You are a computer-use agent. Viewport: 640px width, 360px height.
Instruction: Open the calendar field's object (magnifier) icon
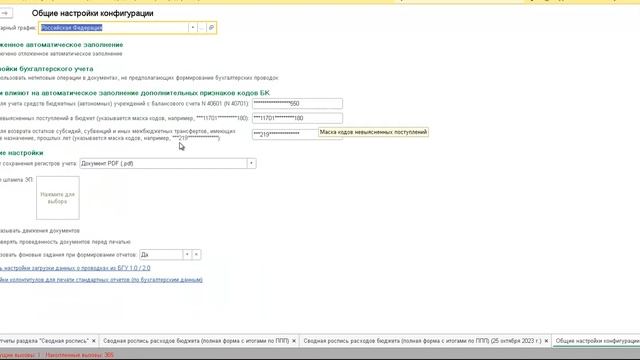pyautogui.click(x=211, y=28)
